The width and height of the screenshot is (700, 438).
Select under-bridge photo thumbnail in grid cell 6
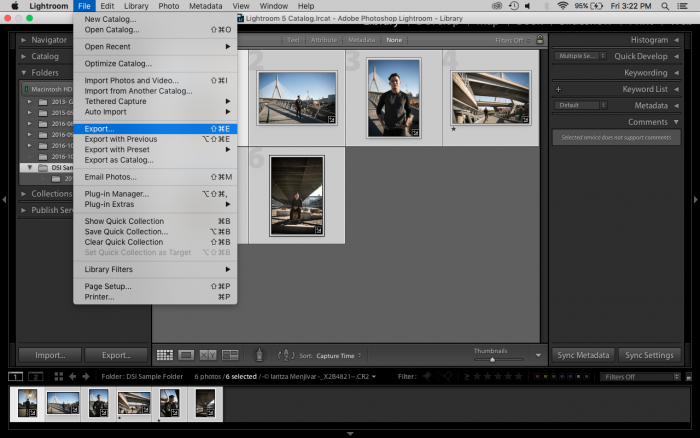pyautogui.click(x=297, y=196)
